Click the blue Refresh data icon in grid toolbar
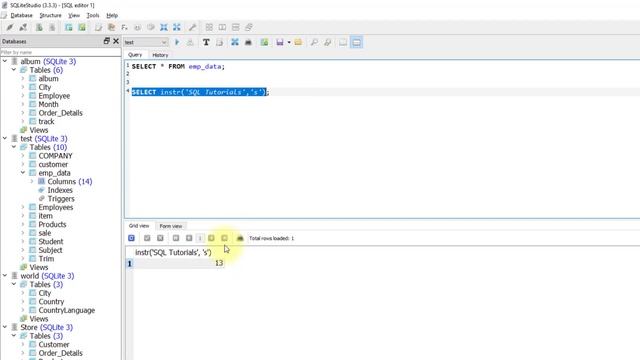Viewport: 640px width, 360px height. coord(131,238)
